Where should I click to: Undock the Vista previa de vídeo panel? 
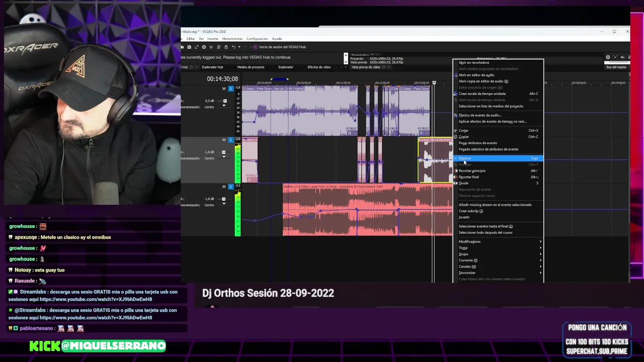(x=384, y=67)
